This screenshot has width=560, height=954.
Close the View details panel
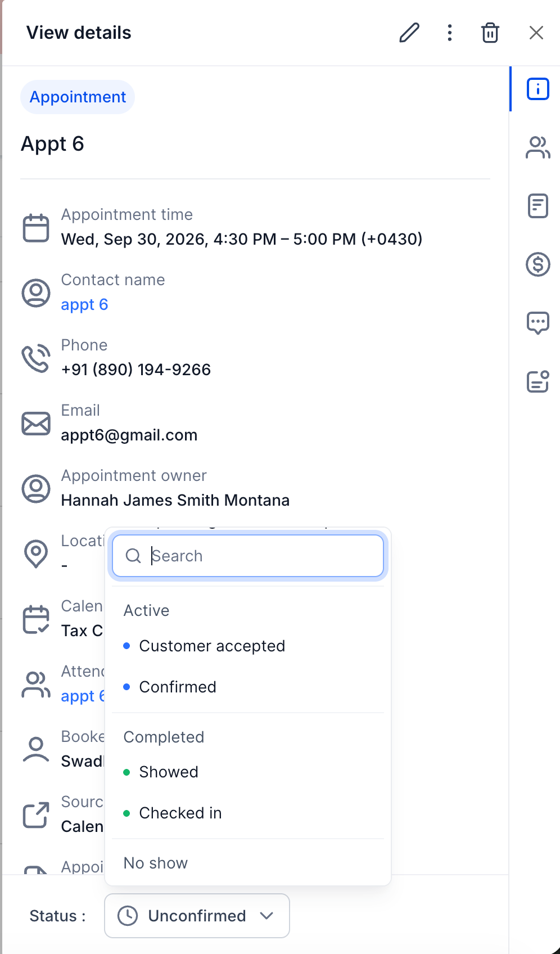(536, 33)
